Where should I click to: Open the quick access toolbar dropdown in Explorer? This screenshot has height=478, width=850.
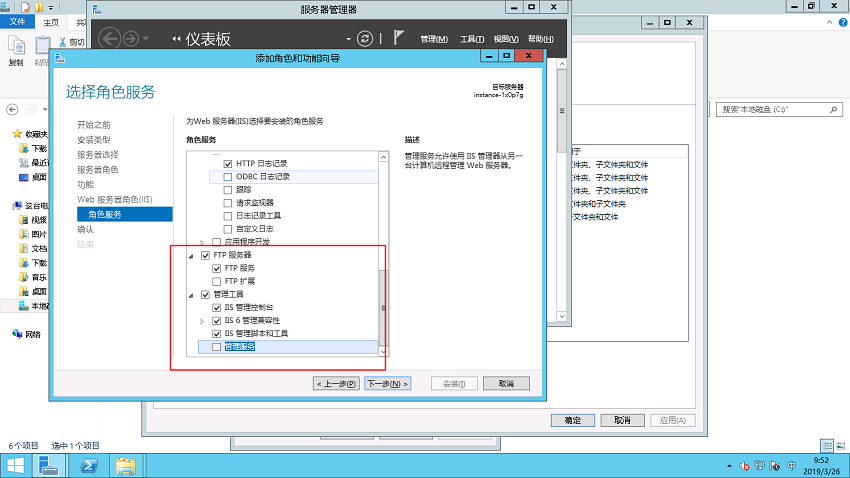(50, 8)
